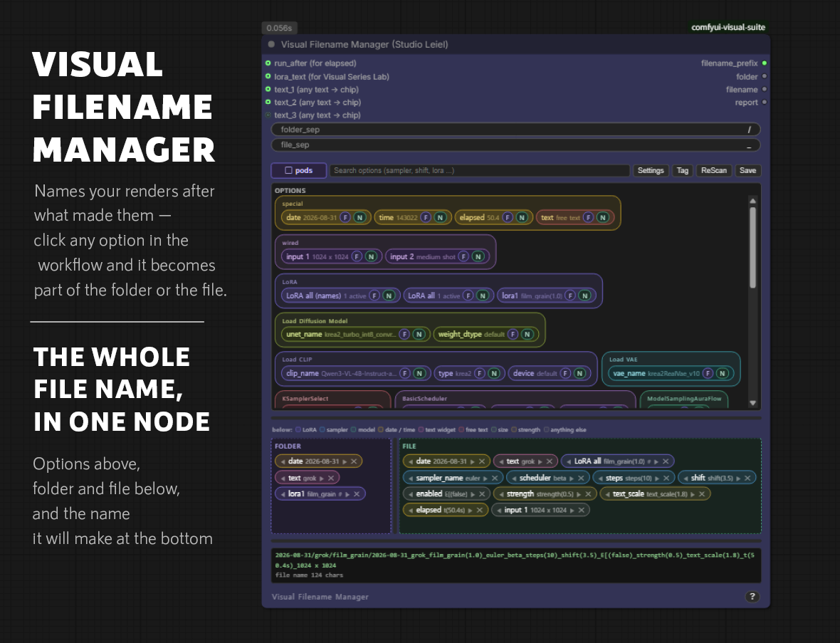Move FILE LoRA all chip right with its arrow

pyautogui.click(x=656, y=461)
